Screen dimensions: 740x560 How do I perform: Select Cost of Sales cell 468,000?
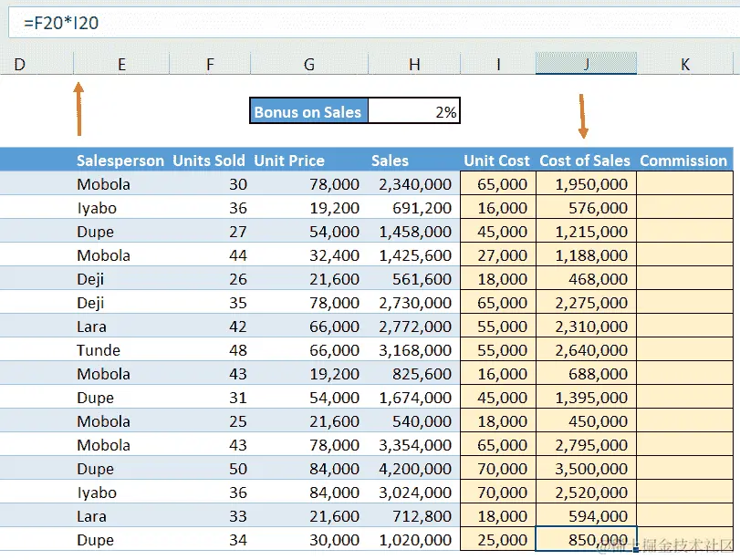pyautogui.click(x=586, y=278)
